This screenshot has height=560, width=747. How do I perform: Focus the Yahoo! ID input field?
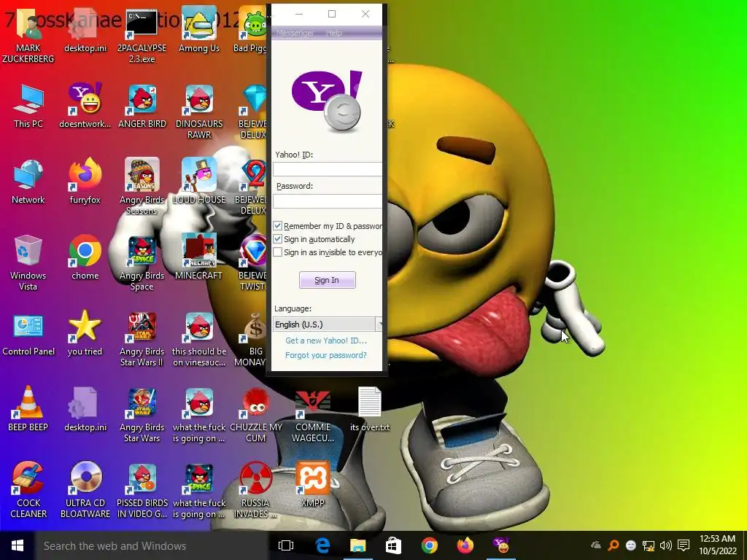(x=328, y=169)
